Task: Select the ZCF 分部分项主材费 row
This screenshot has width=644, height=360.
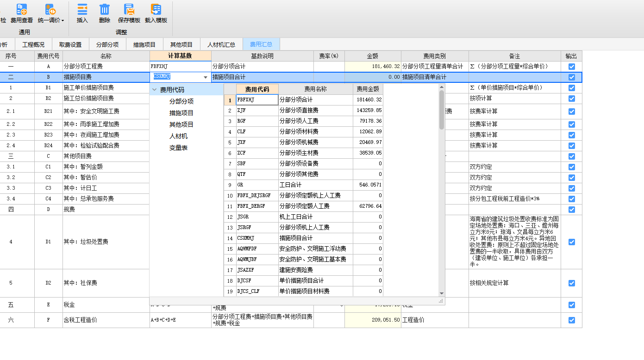Action: point(304,153)
